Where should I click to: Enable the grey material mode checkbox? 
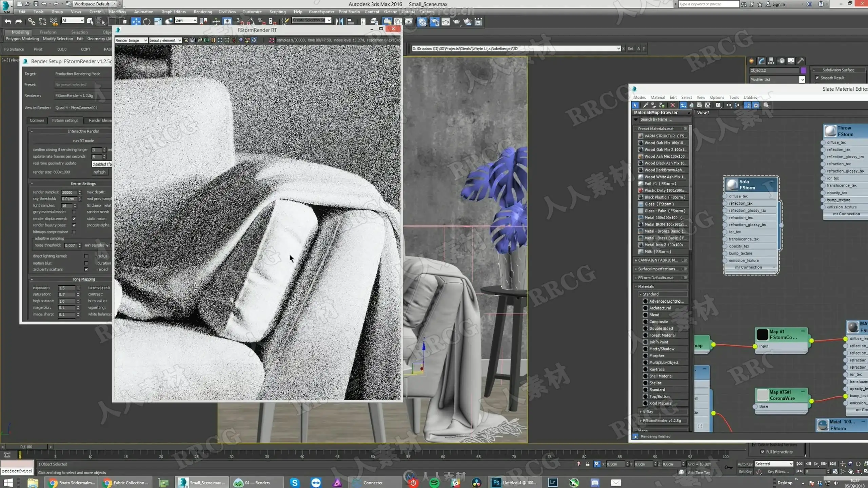74,212
